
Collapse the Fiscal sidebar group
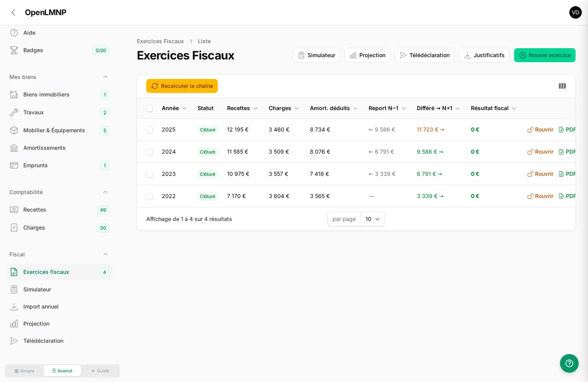[105, 254]
